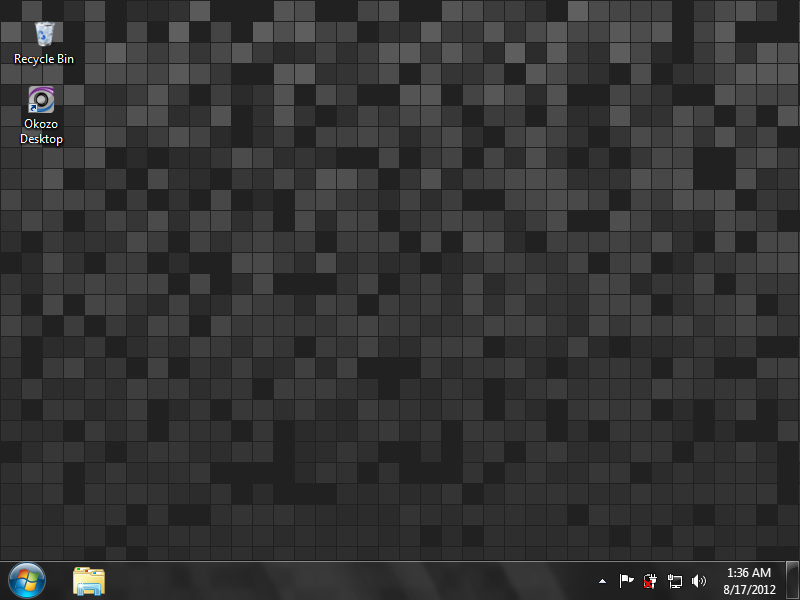
Task: Open the volume speaker icon
Action: point(698,581)
